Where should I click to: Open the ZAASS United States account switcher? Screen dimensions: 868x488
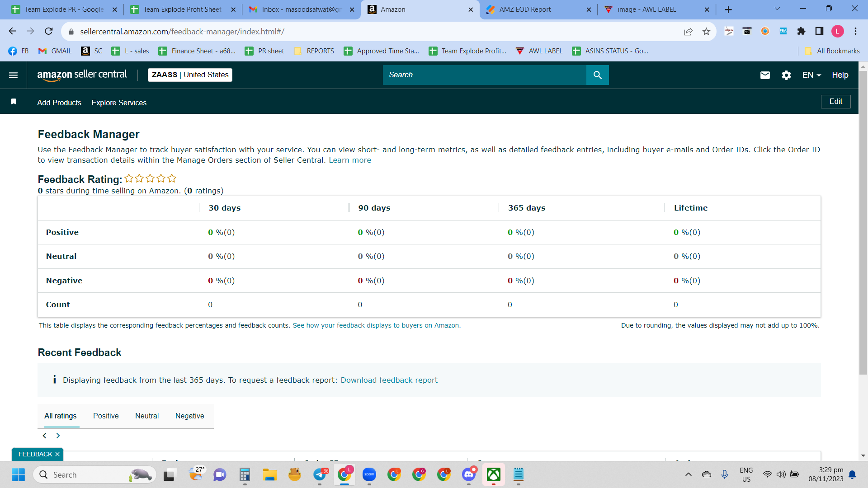point(190,75)
